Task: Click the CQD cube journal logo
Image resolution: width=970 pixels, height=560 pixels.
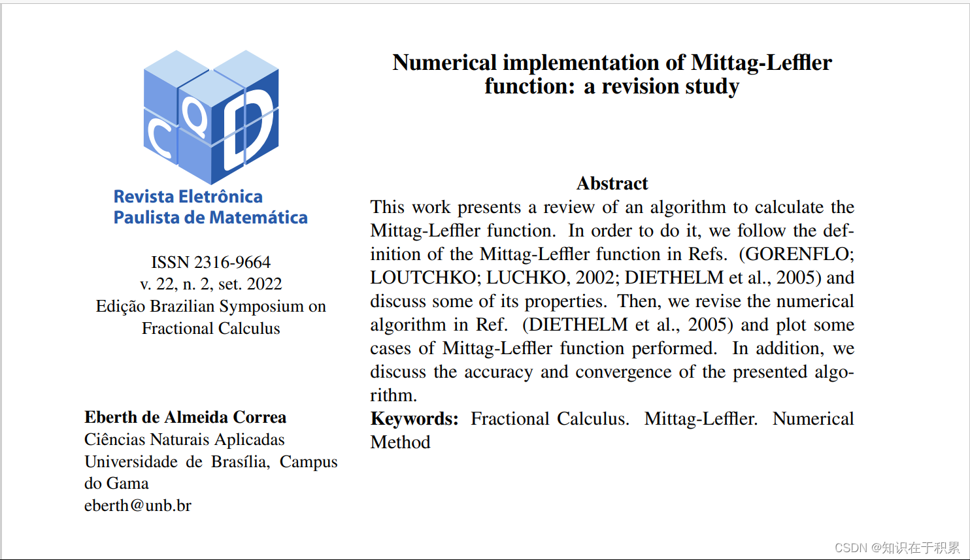Action: coord(211,118)
